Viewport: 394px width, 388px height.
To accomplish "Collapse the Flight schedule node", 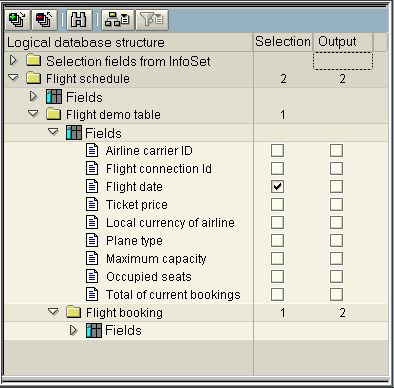I will [x=13, y=78].
